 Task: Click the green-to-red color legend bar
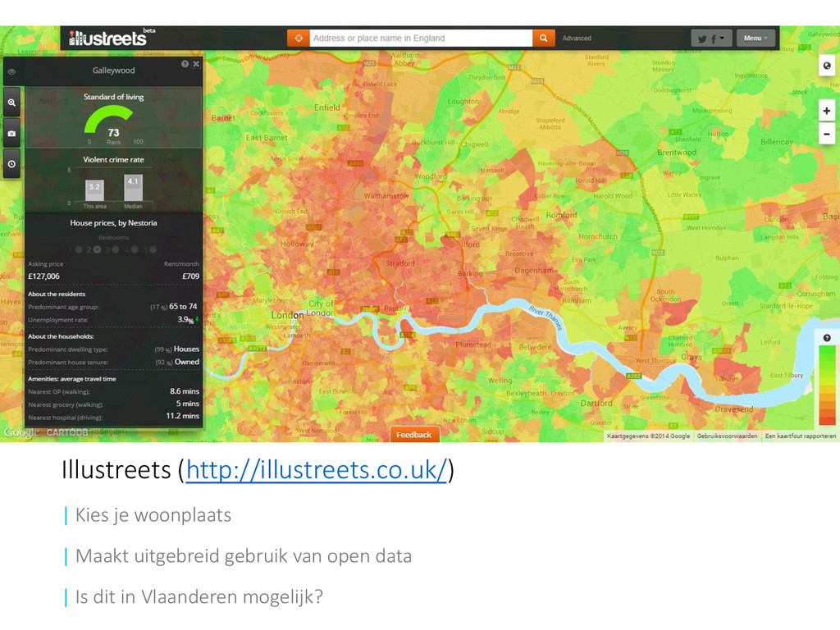pyautogui.click(x=827, y=386)
